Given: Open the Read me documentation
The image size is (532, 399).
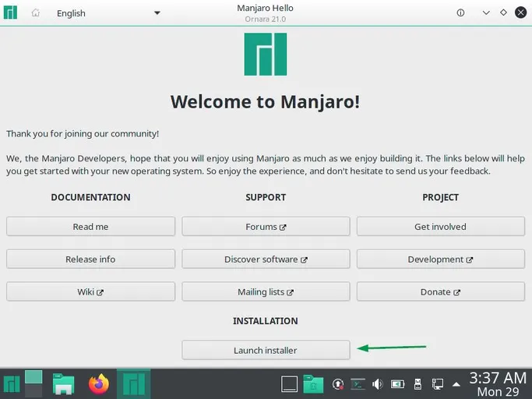Looking at the screenshot, I should pos(90,227).
